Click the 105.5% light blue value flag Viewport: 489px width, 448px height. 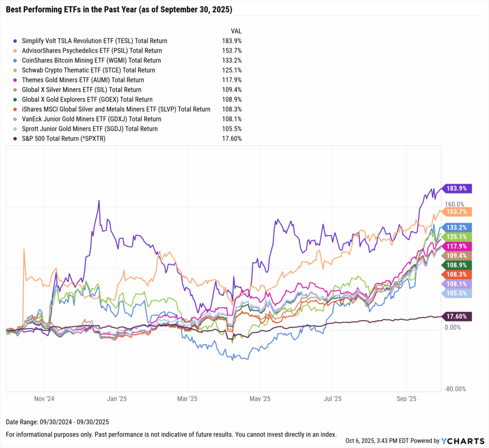[x=457, y=293]
